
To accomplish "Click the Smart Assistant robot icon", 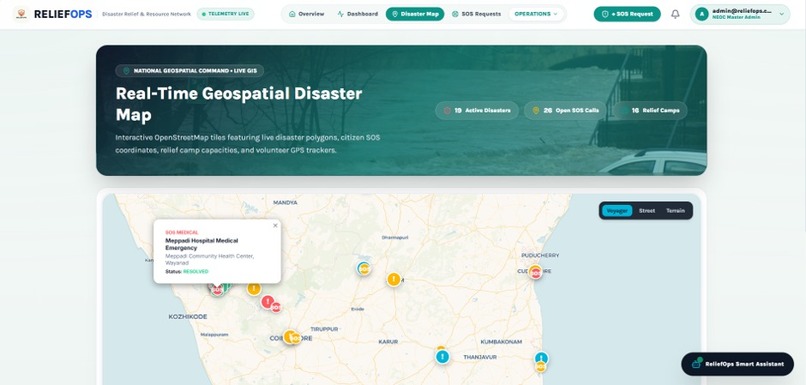I will (697, 363).
